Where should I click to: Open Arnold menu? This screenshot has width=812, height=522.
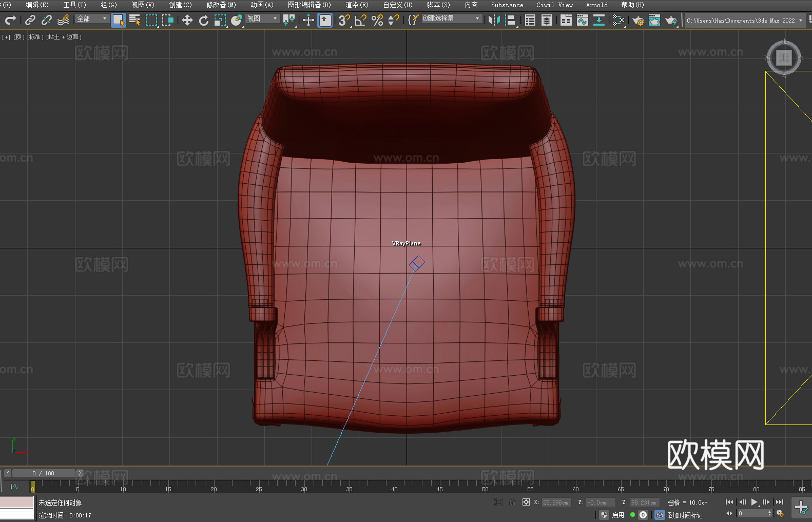(596, 5)
